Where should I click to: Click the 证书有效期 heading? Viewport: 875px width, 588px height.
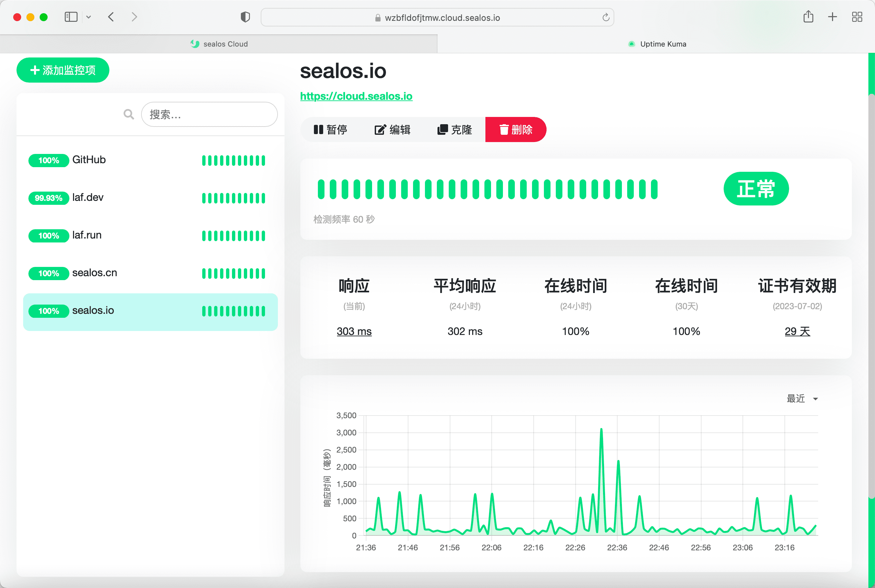[797, 286]
